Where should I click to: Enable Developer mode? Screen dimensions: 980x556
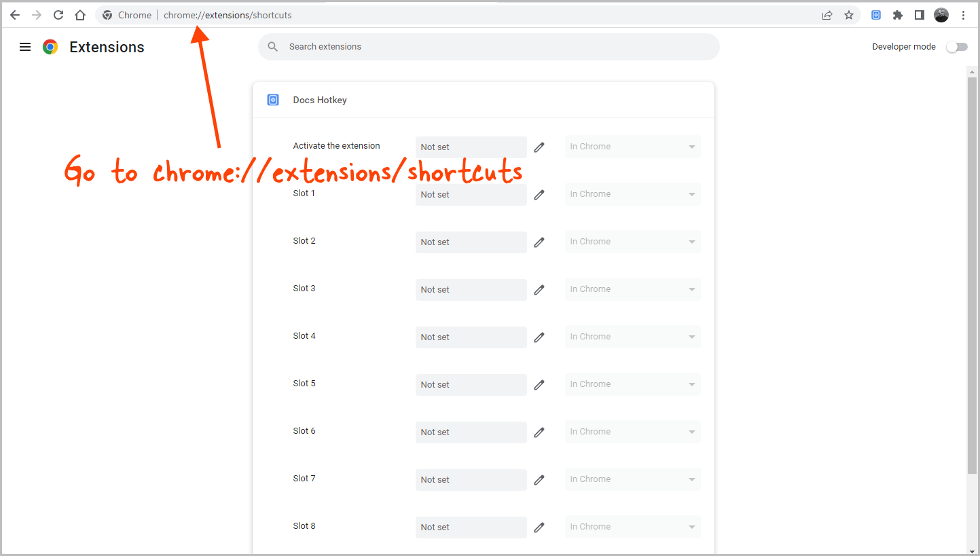point(957,46)
